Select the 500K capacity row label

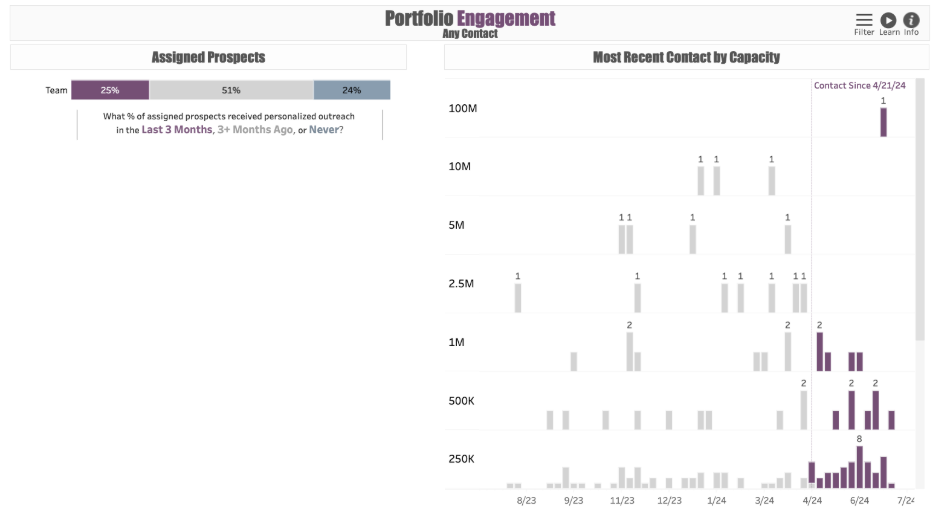point(461,401)
